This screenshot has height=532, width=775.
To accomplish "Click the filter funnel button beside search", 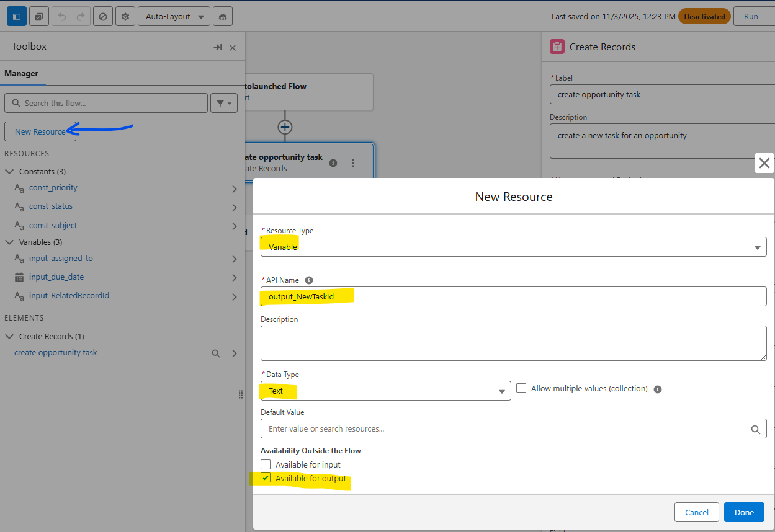I will point(224,103).
